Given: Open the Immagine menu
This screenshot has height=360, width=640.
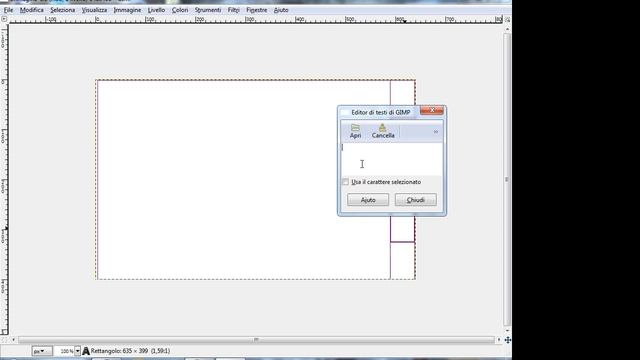Looking at the screenshot, I should (x=127, y=10).
